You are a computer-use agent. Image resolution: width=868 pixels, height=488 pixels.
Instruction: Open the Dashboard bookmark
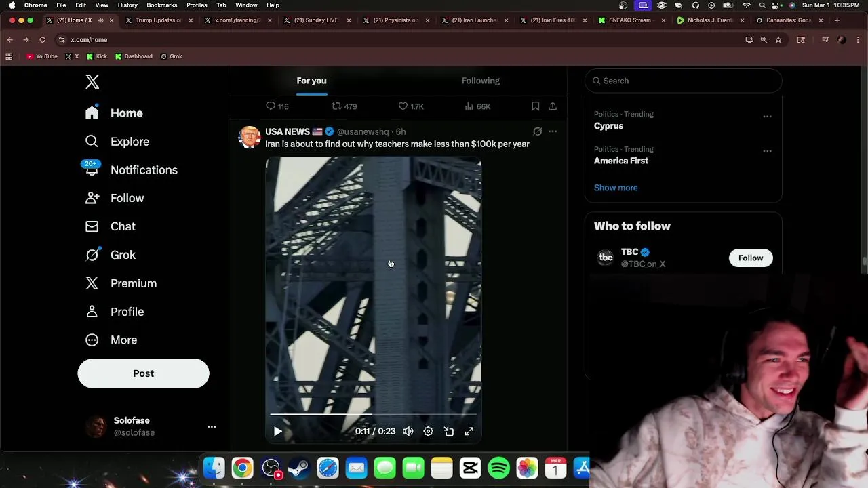pos(134,56)
